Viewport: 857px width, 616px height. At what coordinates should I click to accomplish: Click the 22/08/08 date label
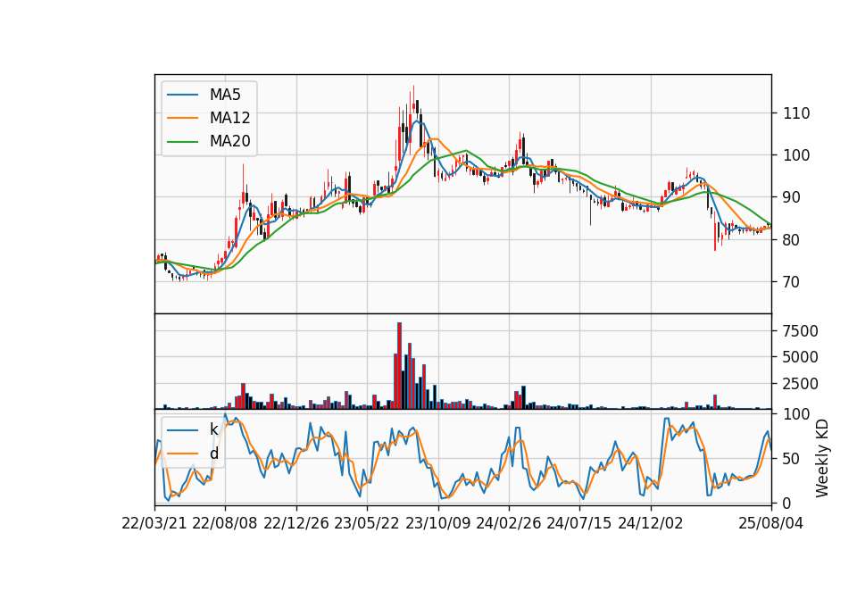[x=225, y=524]
